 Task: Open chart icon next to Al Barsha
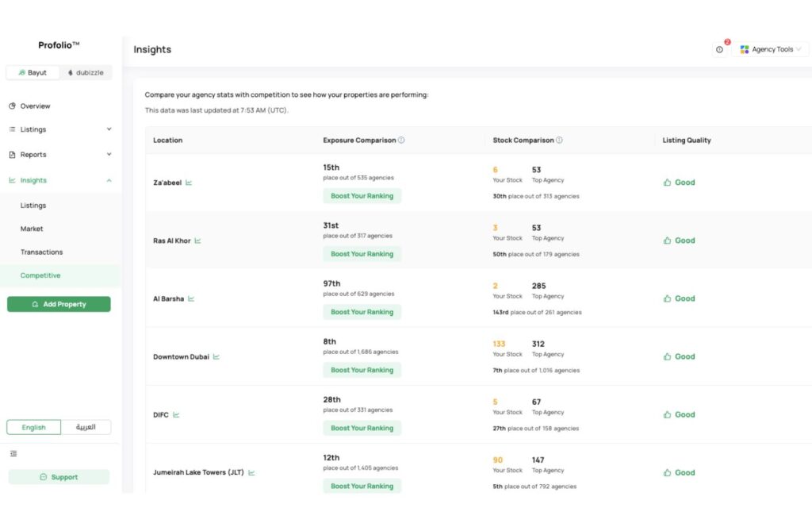(191, 298)
